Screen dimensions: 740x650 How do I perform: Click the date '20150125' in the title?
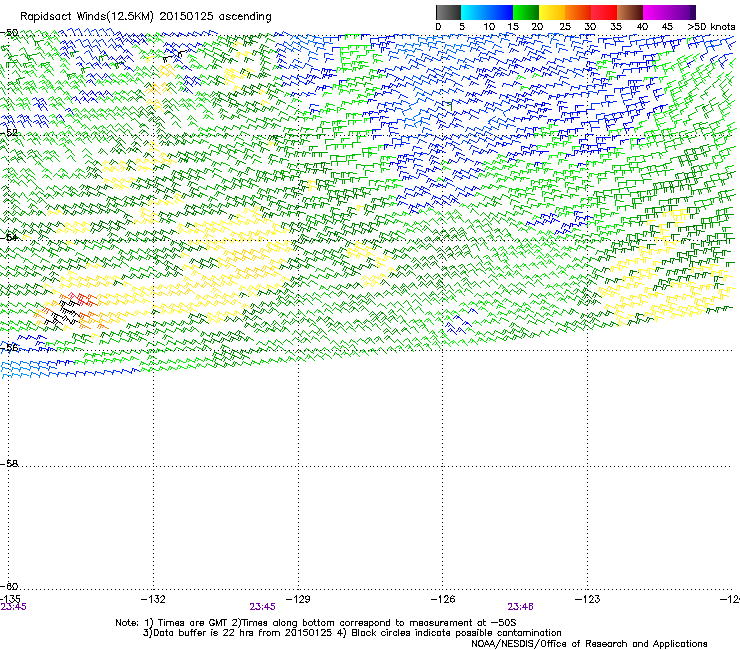186,17
